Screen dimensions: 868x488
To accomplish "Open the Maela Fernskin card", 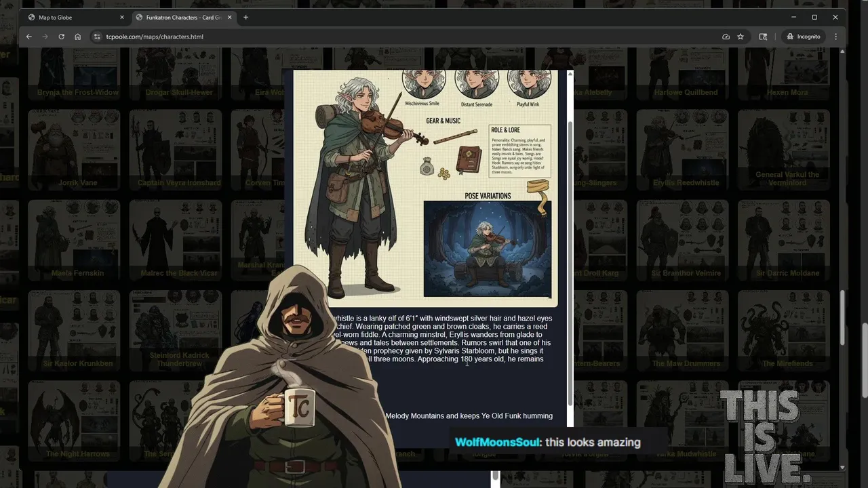I will pyautogui.click(x=75, y=240).
